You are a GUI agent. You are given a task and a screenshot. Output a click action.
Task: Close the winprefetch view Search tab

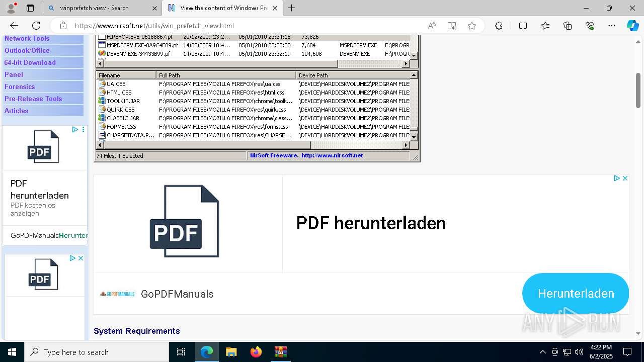tap(154, 8)
